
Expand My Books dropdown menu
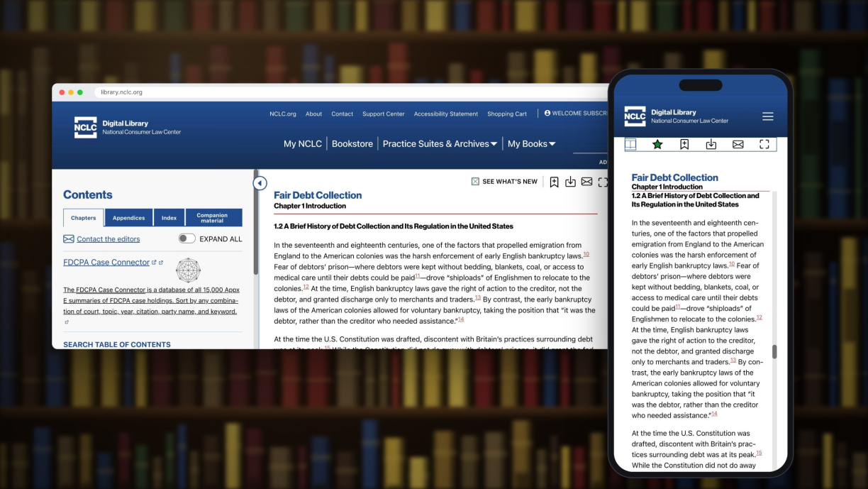click(532, 143)
